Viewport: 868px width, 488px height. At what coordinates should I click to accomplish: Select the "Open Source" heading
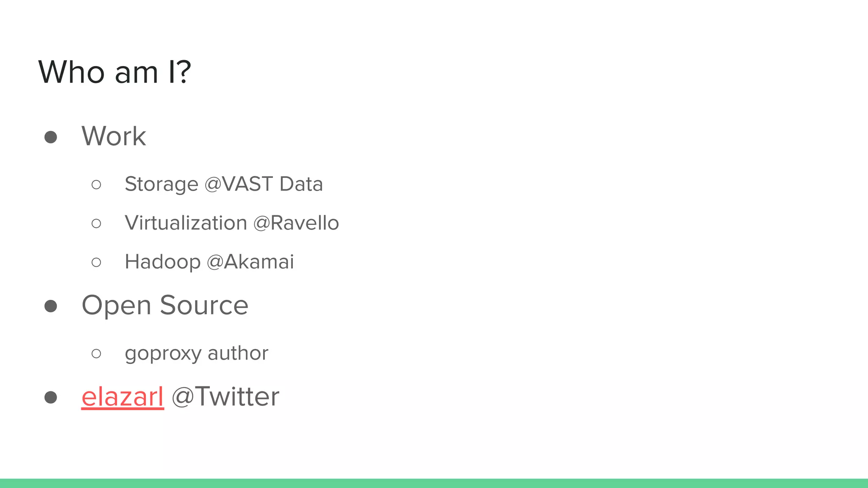click(165, 305)
